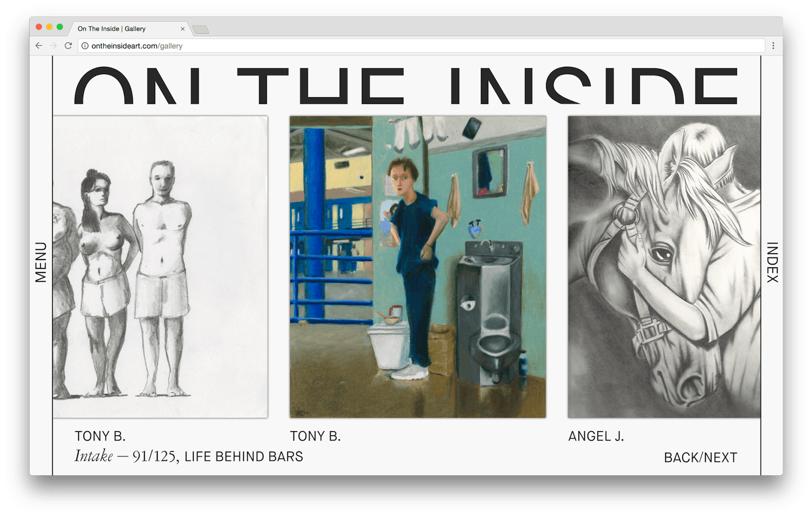Open the vertical MENU sidebar
This screenshot has width=812, height=517.
(41, 262)
